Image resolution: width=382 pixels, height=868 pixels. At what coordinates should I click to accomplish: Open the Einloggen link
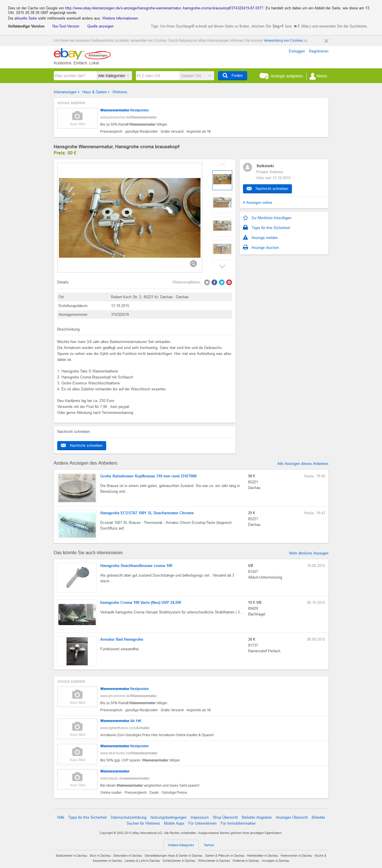click(296, 51)
